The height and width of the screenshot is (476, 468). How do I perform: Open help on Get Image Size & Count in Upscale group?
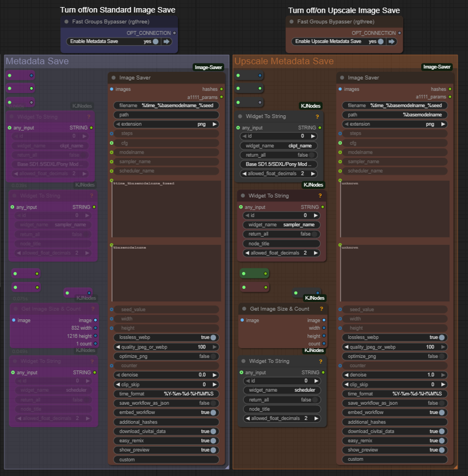pyautogui.click(x=321, y=309)
